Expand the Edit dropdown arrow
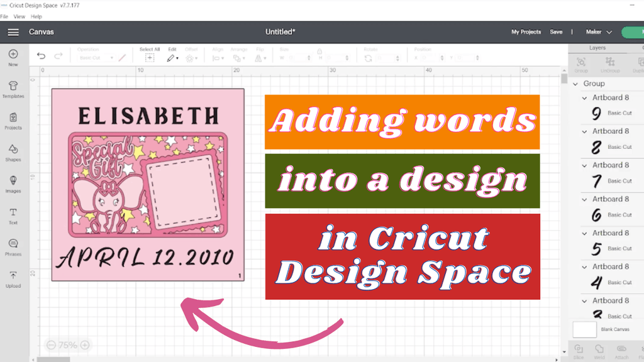Image resolution: width=644 pixels, height=362 pixels. 179,57
